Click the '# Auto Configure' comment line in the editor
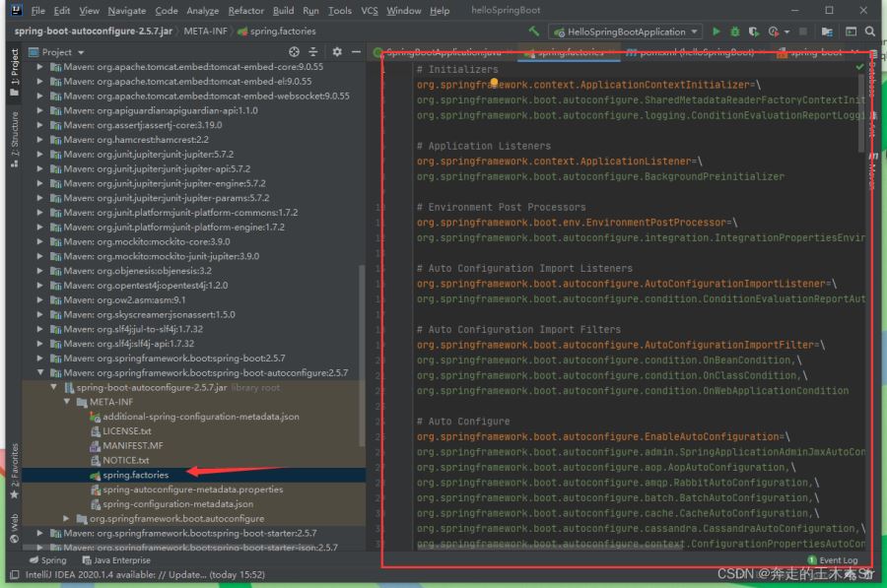 (x=463, y=422)
